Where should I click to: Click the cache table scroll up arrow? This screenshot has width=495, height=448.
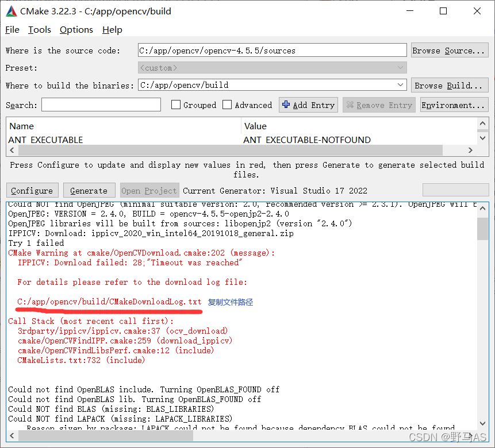tap(482, 123)
